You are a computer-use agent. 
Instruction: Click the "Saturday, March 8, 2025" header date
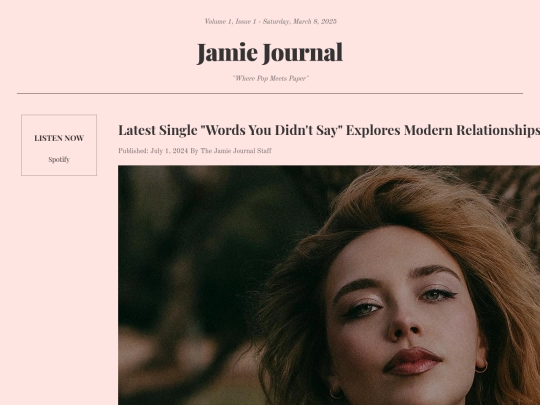point(300,21)
